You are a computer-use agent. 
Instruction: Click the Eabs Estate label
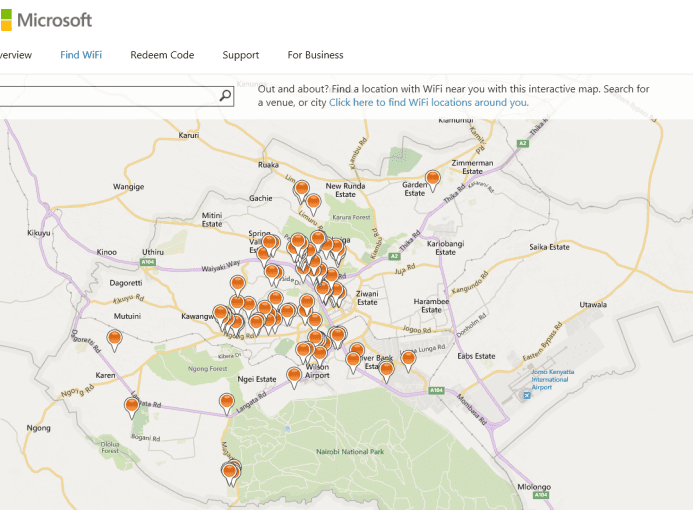coord(476,356)
